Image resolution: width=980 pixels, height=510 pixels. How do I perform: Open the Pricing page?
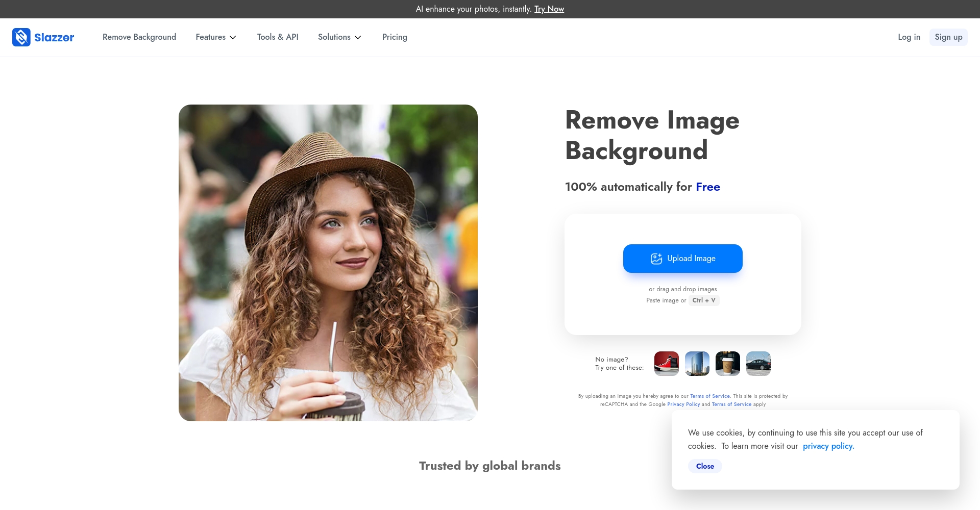(395, 37)
